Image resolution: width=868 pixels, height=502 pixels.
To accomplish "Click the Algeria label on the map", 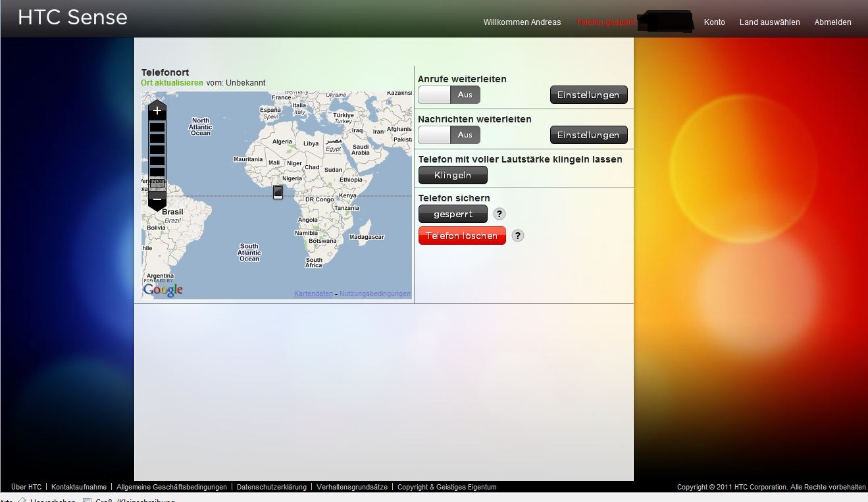I will (282, 141).
